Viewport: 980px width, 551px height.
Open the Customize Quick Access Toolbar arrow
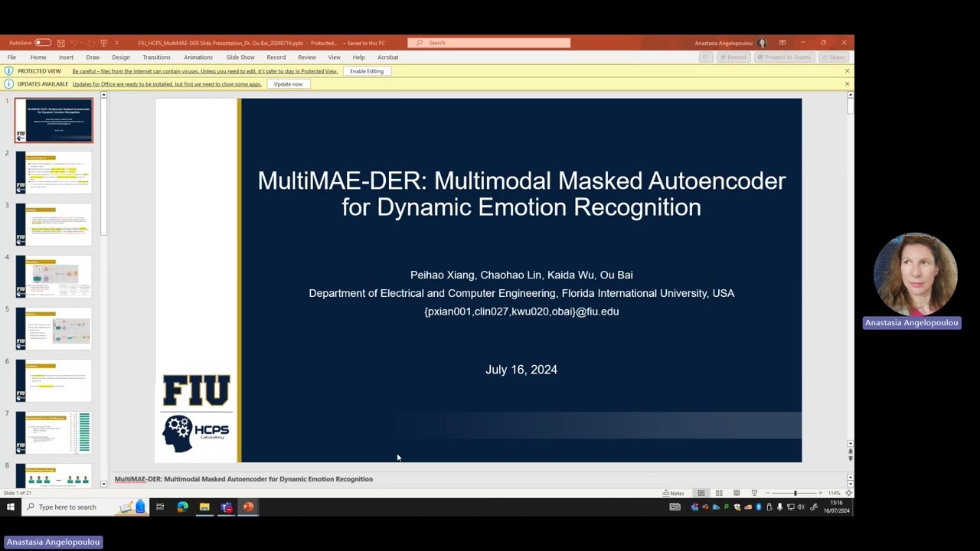tap(116, 43)
